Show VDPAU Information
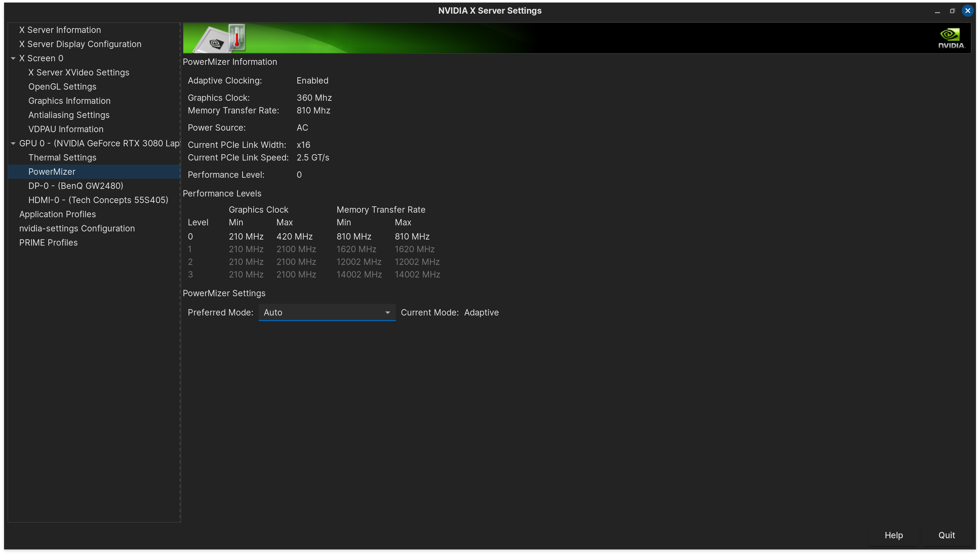 (x=66, y=129)
